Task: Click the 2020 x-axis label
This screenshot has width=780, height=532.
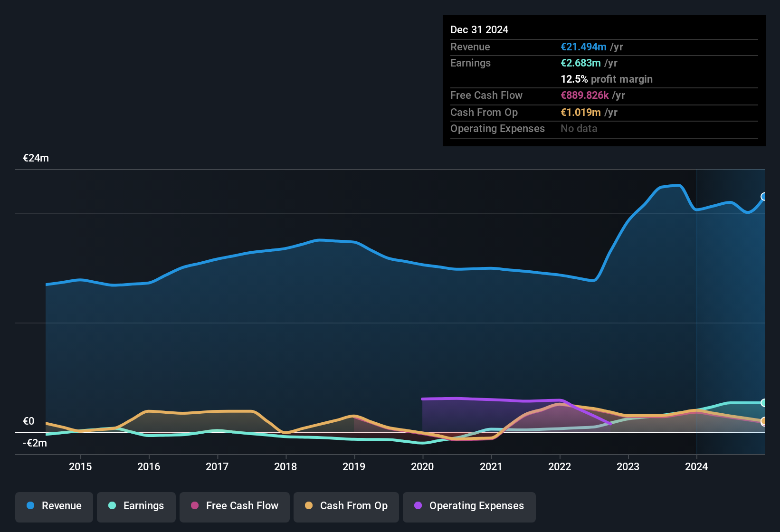Action: click(422, 466)
